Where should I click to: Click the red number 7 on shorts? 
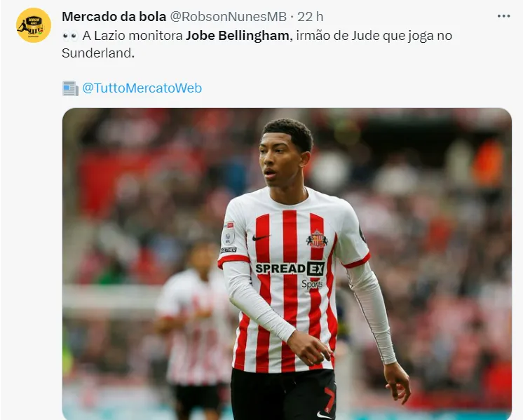tap(330, 400)
